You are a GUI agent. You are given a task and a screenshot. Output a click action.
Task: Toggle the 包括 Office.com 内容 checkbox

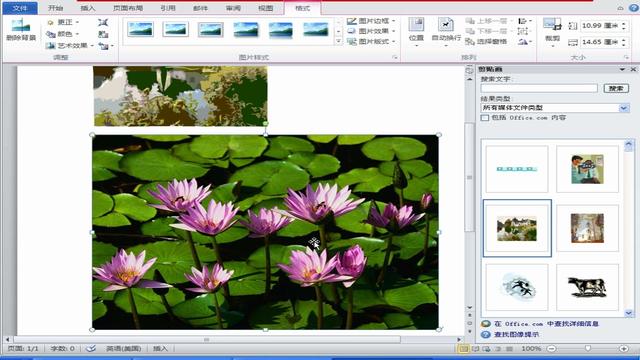(485, 118)
